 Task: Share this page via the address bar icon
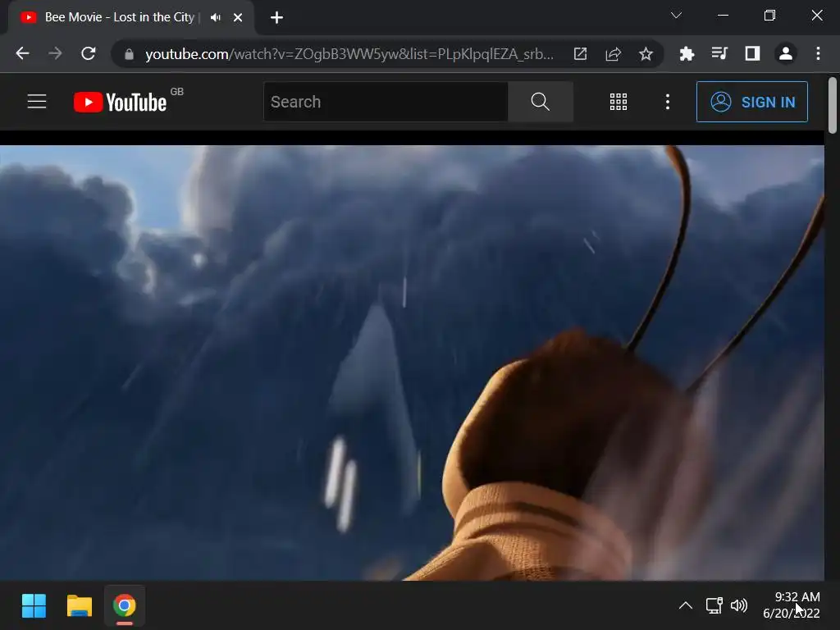(x=613, y=53)
